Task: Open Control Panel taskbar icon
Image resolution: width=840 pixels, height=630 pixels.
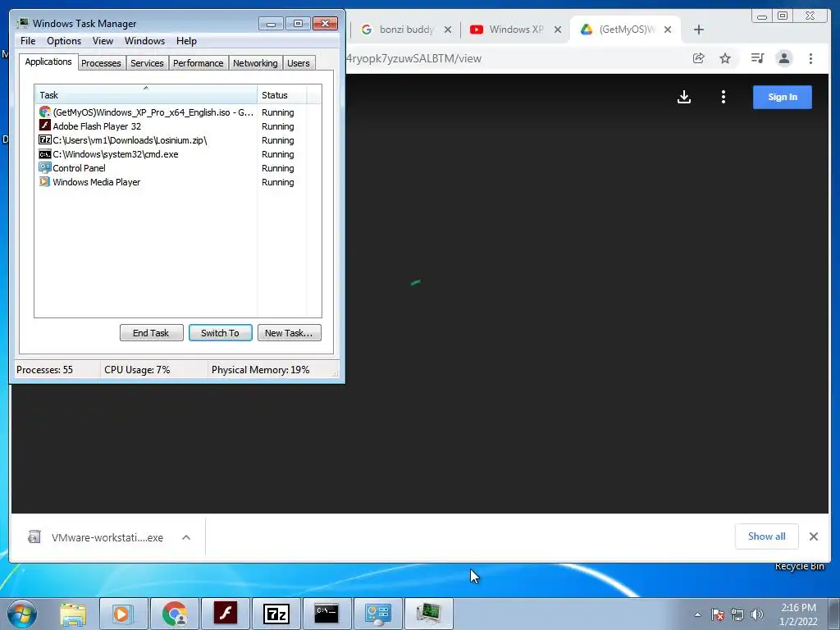Action: pyautogui.click(x=377, y=614)
